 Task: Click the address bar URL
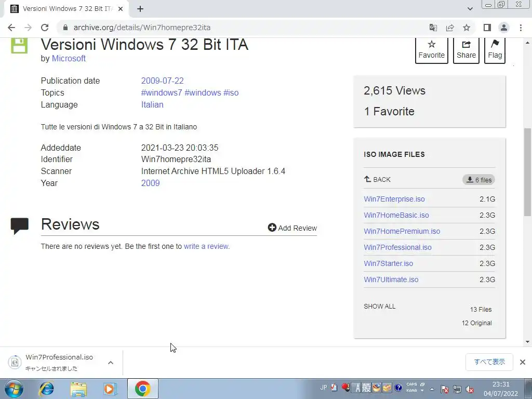tap(142, 28)
